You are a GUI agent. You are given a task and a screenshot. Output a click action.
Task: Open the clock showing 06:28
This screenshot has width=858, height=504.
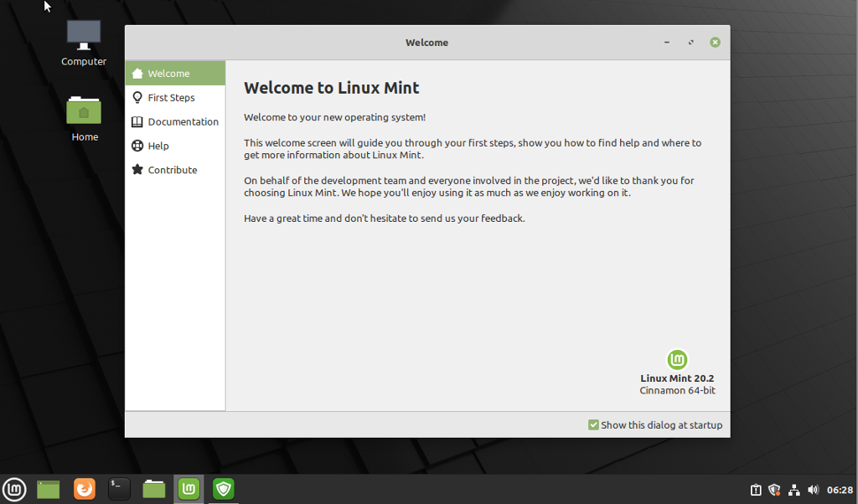840,490
